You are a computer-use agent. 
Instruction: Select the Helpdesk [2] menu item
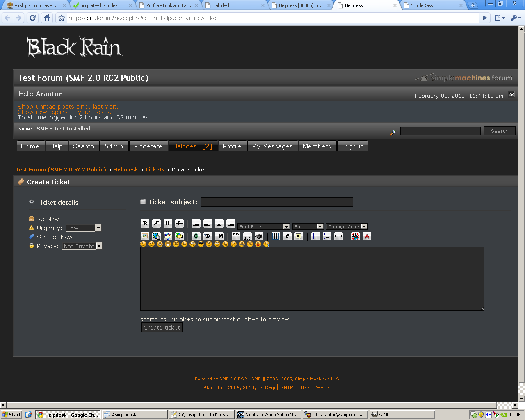[x=192, y=146]
